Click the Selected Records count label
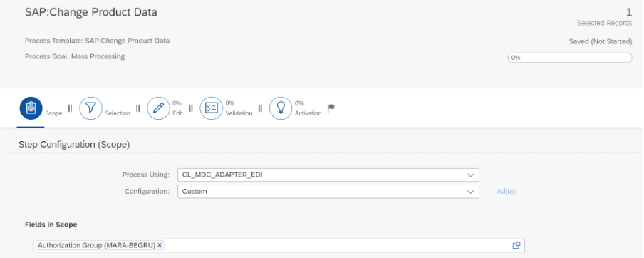Screen dimensions: 644x258 click(x=605, y=23)
